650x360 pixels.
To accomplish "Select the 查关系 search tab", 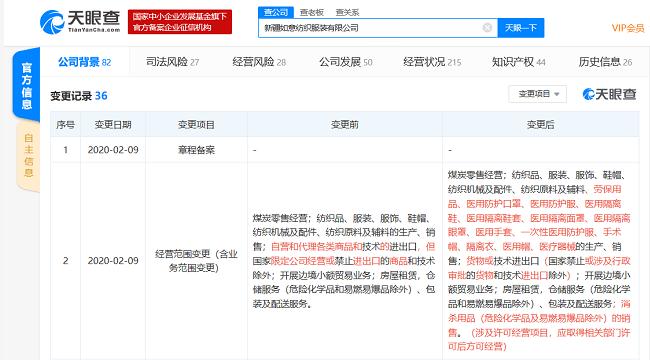I will click(347, 12).
